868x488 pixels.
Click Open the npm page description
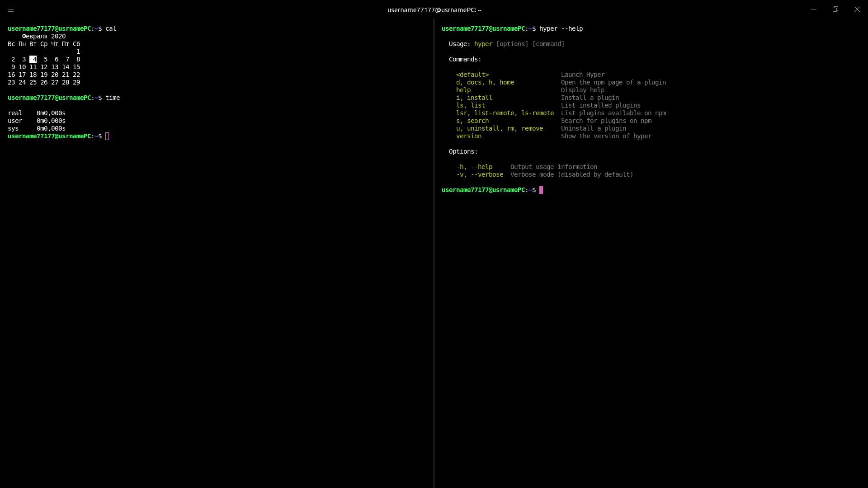coord(613,82)
